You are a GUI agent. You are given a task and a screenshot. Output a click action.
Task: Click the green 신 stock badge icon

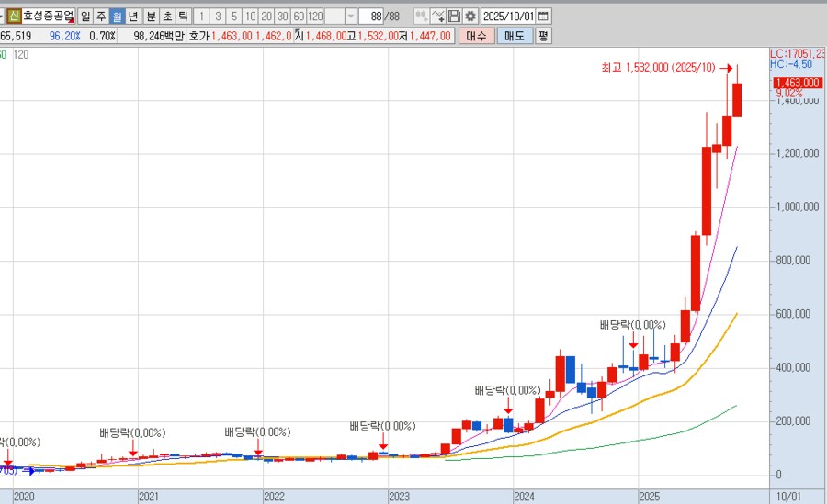click(14, 17)
